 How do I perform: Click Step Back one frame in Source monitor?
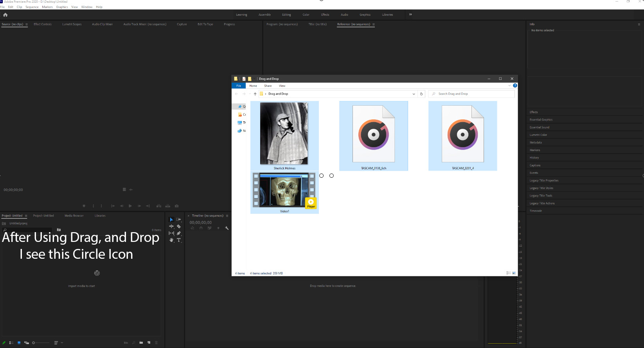(x=122, y=206)
